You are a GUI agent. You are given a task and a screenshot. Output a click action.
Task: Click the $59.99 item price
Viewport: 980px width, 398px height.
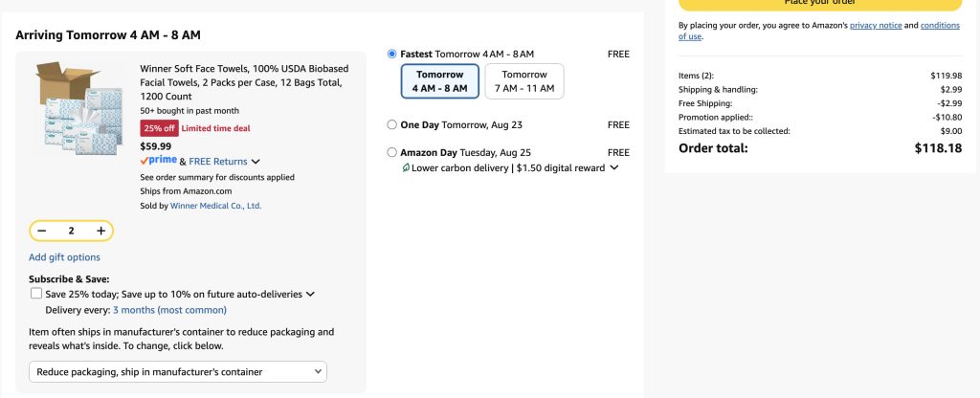156,146
